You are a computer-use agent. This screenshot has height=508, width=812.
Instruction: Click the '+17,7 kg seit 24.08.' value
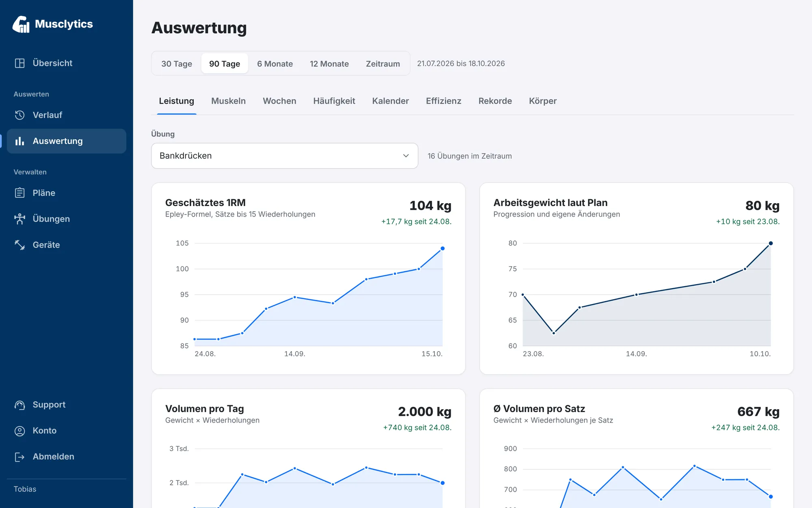pyautogui.click(x=416, y=222)
